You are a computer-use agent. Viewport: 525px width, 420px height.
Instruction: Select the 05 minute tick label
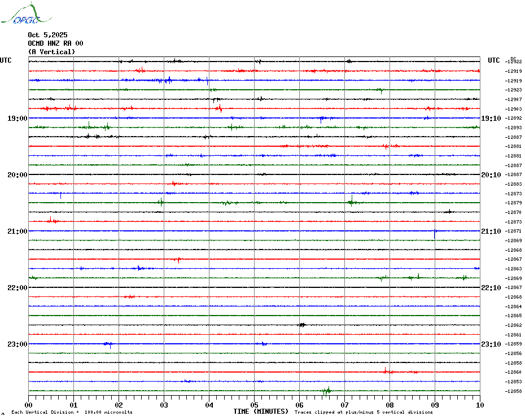[x=254, y=405]
